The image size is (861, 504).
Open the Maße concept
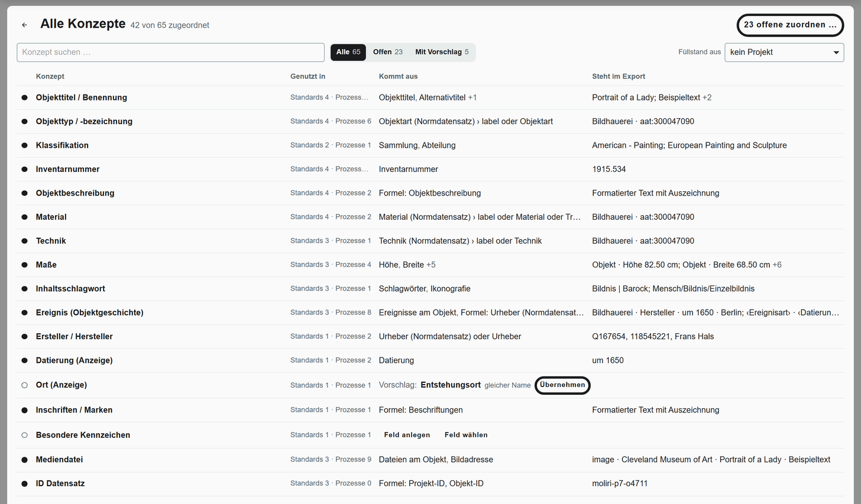point(46,265)
